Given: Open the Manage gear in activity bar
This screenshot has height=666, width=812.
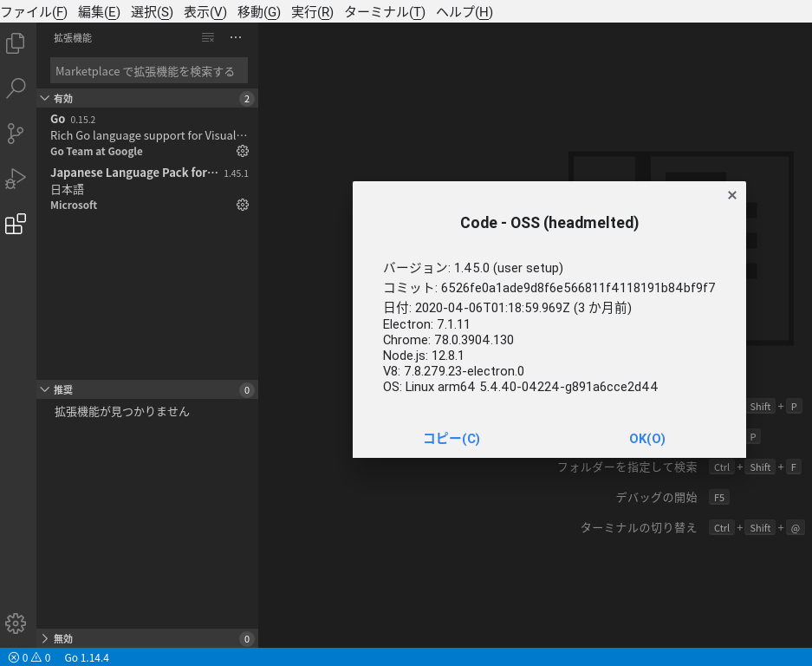Looking at the screenshot, I should click(16, 624).
